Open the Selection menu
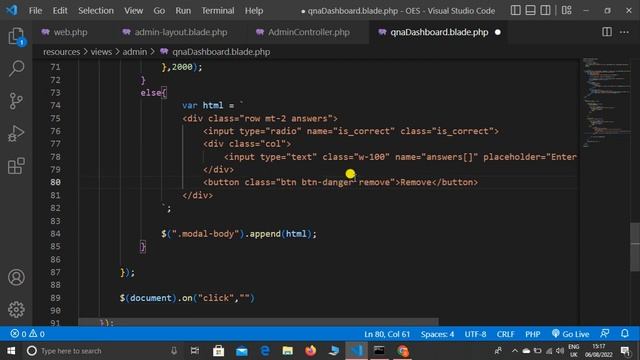 (x=96, y=11)
